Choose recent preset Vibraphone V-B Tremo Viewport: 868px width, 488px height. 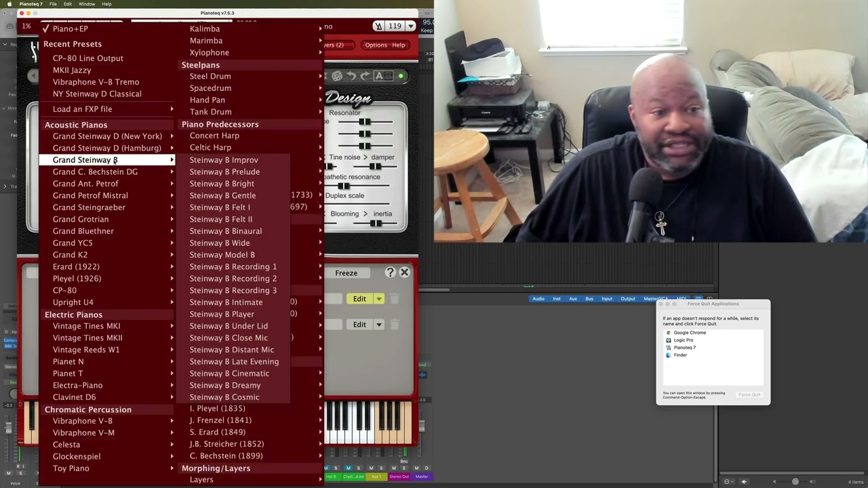click(x=96, y=82)
